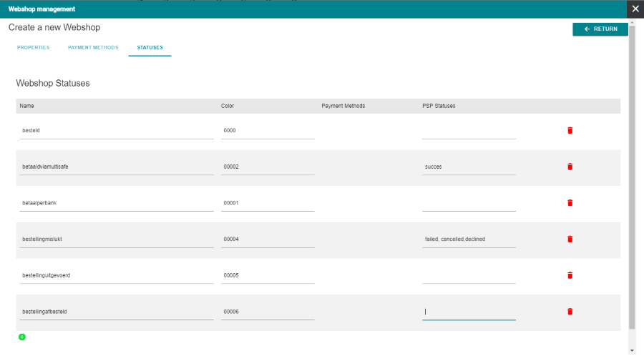This screenshot has width=644, height=356.
Task: Click the Webshop Statuses heading
Action: pyautogui.click(x=53, y=83)
